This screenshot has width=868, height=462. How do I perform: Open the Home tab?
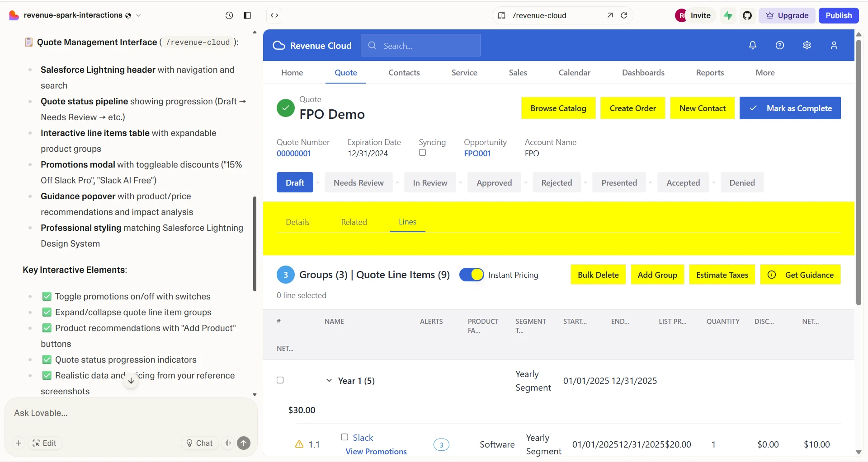tap(292, 73)
